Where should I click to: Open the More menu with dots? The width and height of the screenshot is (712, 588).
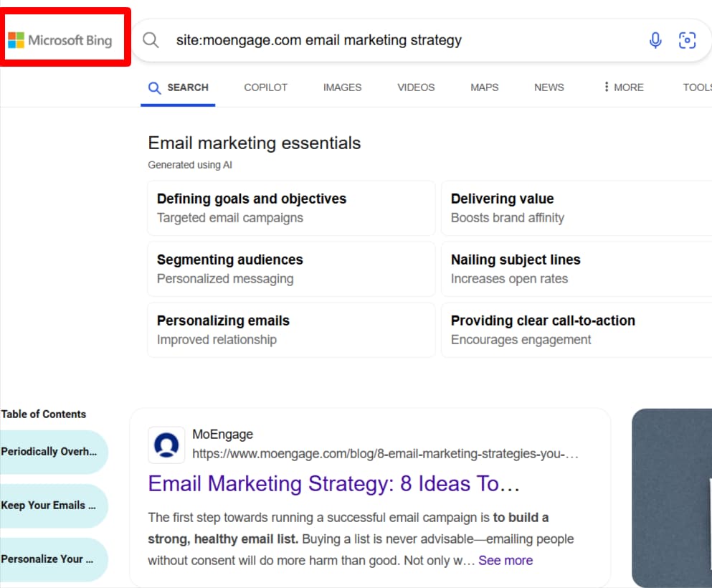pyautogui.click(x=623, y=87)
